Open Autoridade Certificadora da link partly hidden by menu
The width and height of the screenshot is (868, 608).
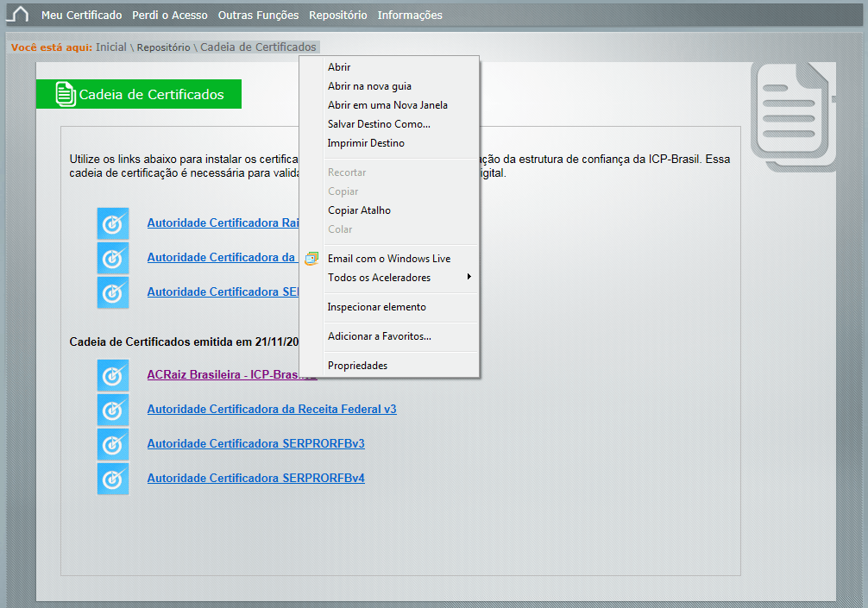223,257
